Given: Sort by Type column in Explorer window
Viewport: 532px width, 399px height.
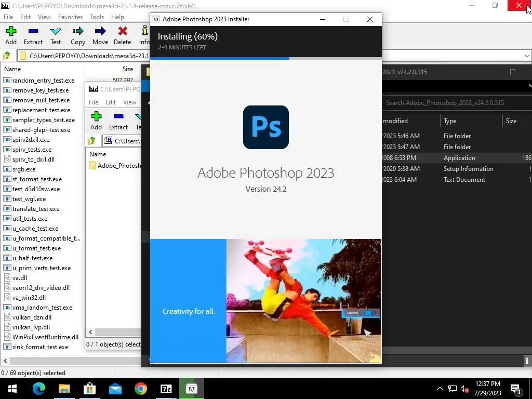Looking at the screenshot, I should coord(471,121).
